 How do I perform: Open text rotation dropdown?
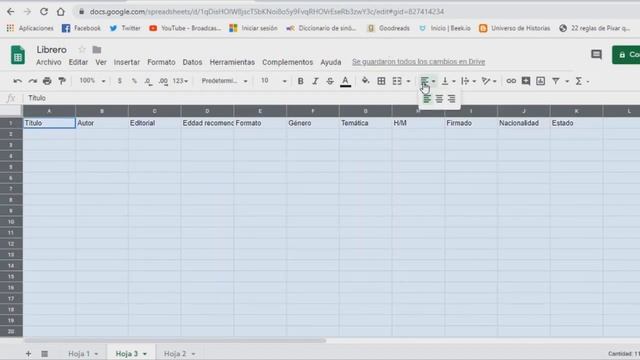pos(489,81)
